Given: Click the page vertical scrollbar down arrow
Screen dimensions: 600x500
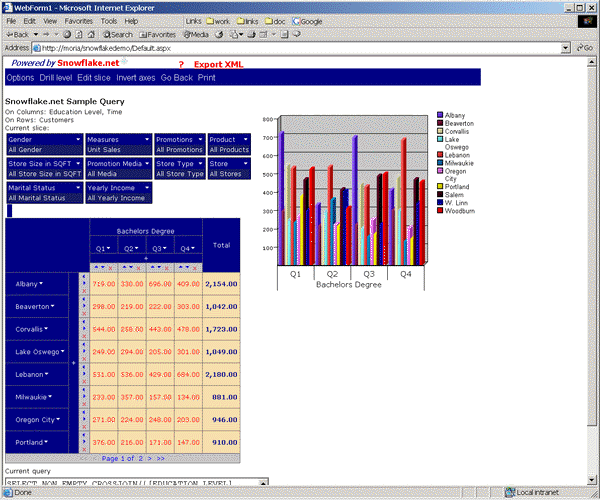Looking at the screenshot, I should click(x=591, y=480).
